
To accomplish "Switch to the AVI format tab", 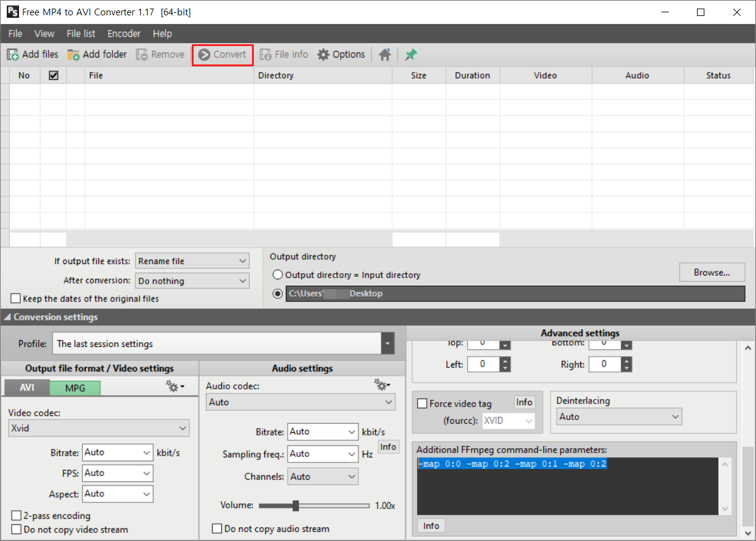I will pos(27,388).
